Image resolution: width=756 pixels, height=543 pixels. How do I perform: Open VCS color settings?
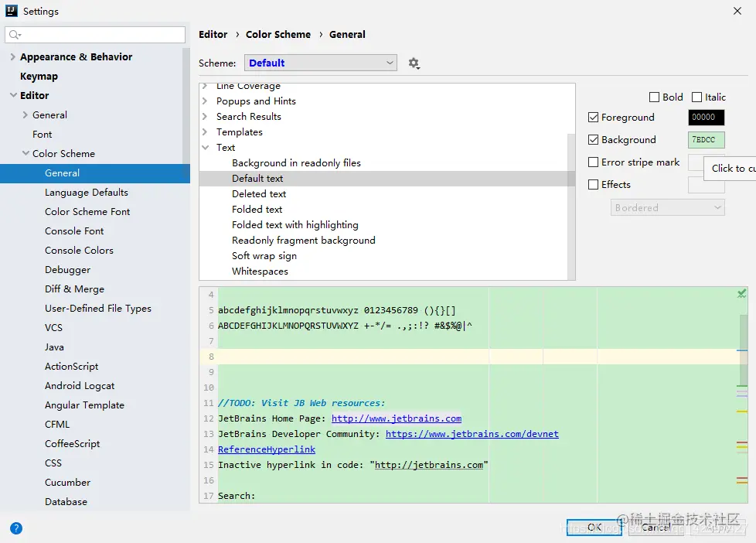tap(53, 327)
